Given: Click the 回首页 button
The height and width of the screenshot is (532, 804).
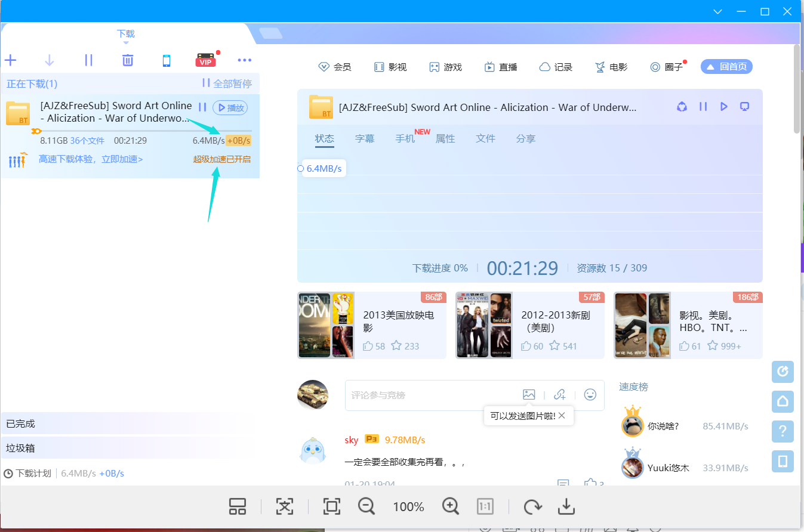Looking at the screenshot, I should (726, 66).
